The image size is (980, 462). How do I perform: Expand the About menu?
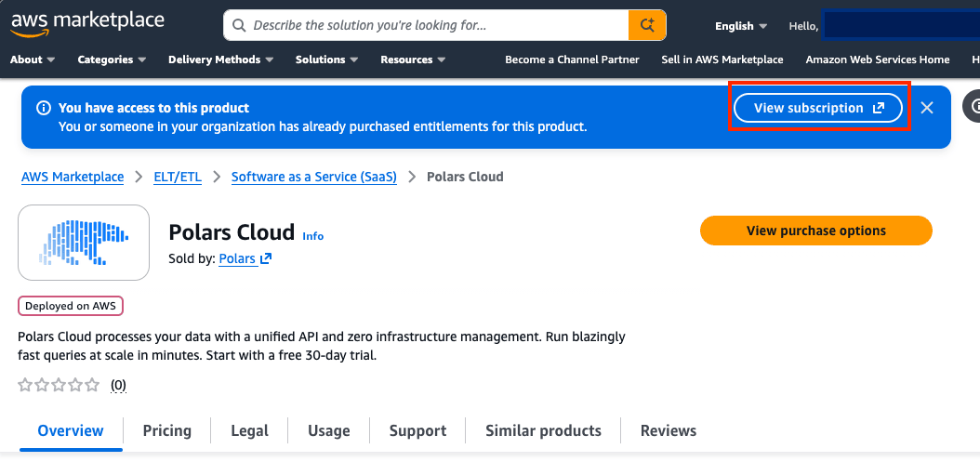click(x=33, y=59)
